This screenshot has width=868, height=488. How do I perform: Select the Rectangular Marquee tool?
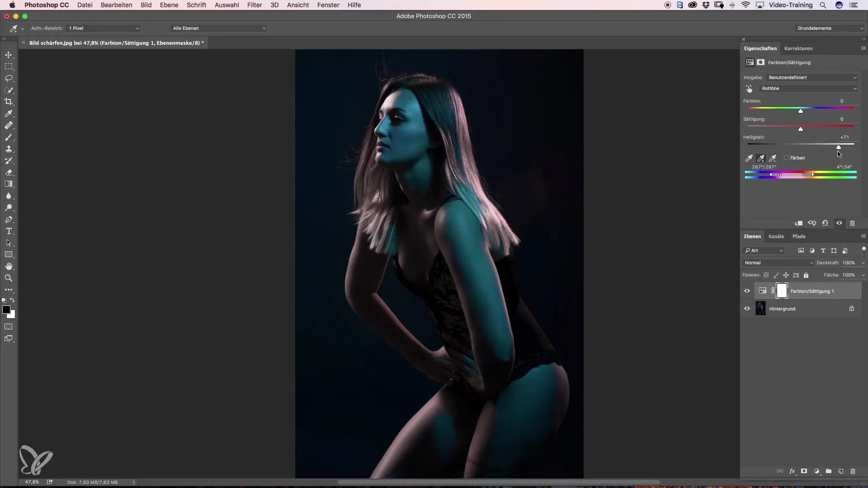[9, 66]
